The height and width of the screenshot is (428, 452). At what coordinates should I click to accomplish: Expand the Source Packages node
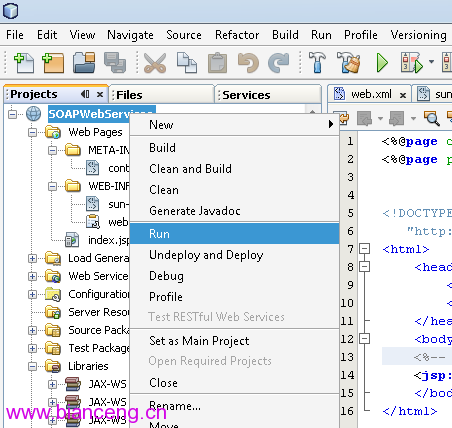click(32, 330)
